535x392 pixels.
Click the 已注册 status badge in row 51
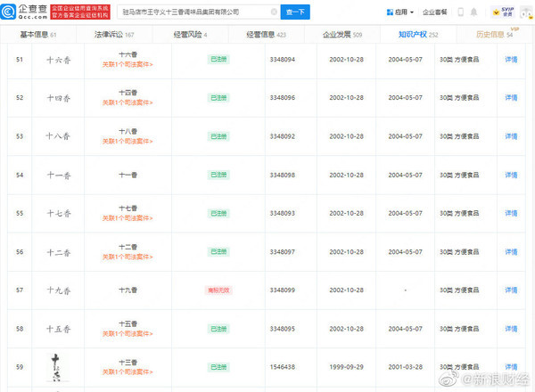218,60
